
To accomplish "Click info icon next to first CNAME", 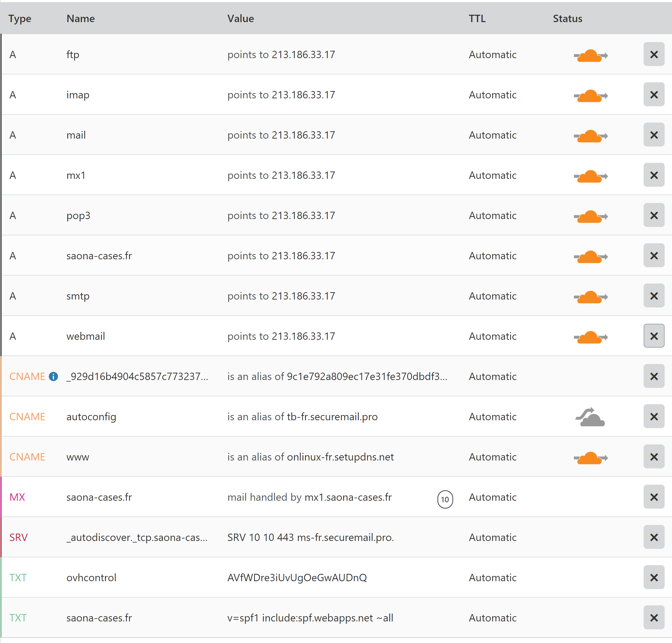I will 53,376.
